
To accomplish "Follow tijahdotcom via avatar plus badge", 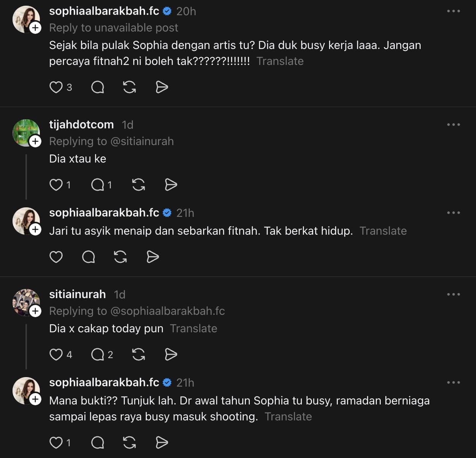I will point(35,142).
